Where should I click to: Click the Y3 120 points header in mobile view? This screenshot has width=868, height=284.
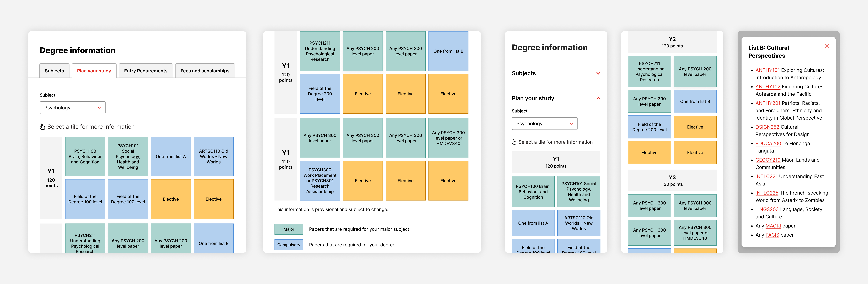(672, 180)
